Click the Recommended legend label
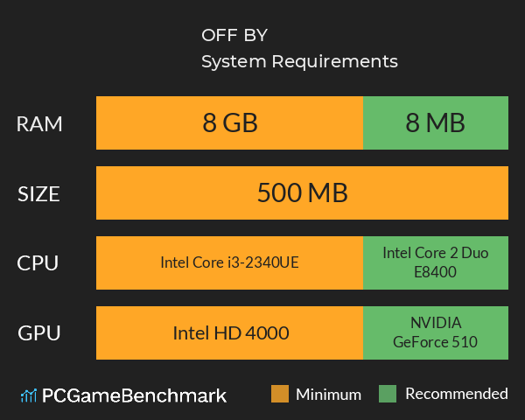Image resolution: width=525 pixels, height=420 pixels. (x=456, y=394)
